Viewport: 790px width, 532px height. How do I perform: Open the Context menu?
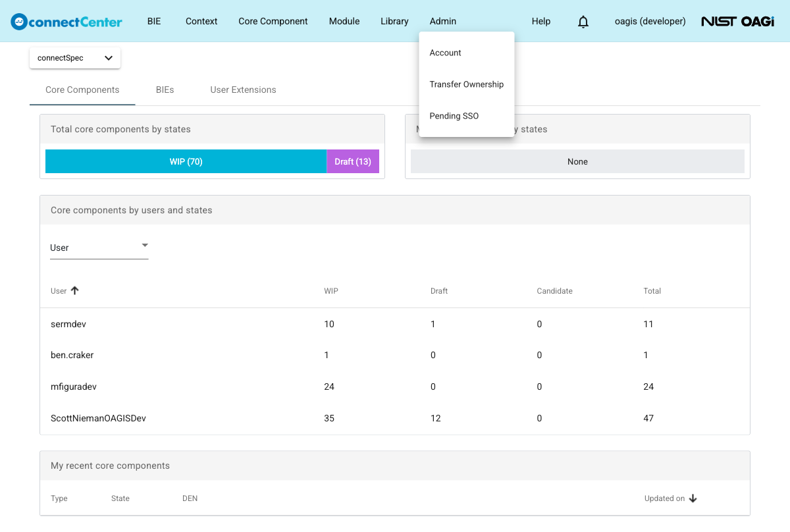tap(201, 21)
